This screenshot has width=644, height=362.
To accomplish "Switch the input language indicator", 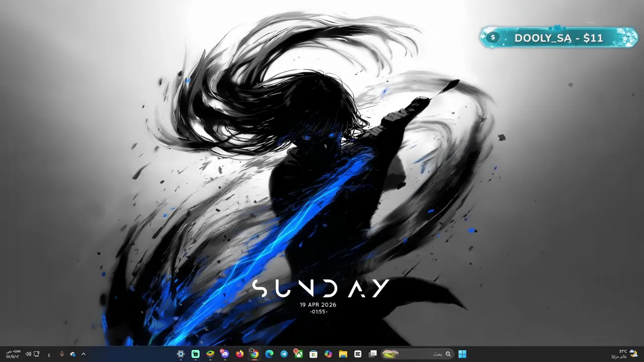I will [x=49, y=354].
